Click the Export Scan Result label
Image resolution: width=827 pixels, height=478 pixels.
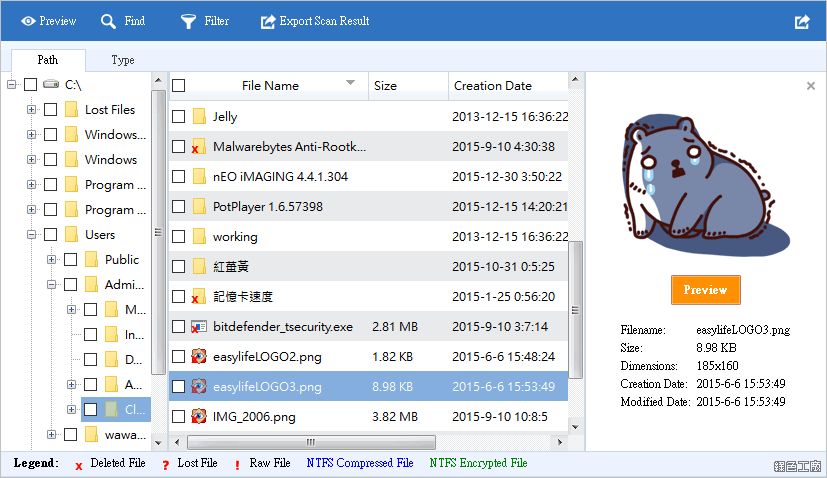(324, 21)
